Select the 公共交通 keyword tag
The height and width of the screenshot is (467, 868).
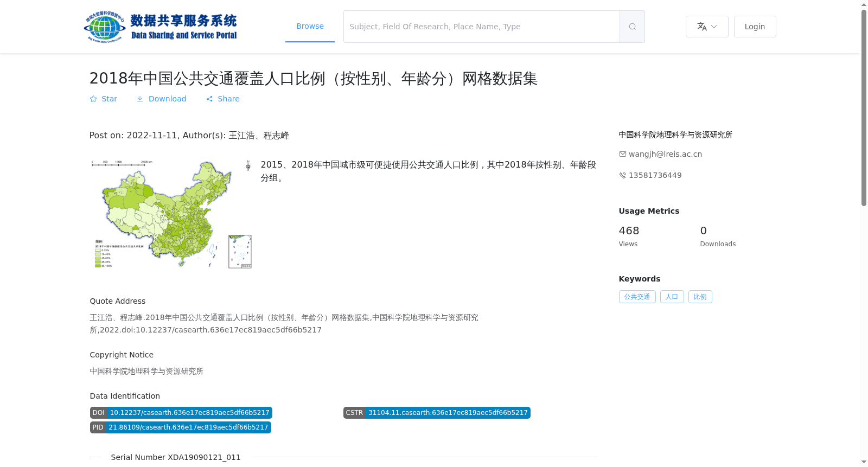pos(637,297)
